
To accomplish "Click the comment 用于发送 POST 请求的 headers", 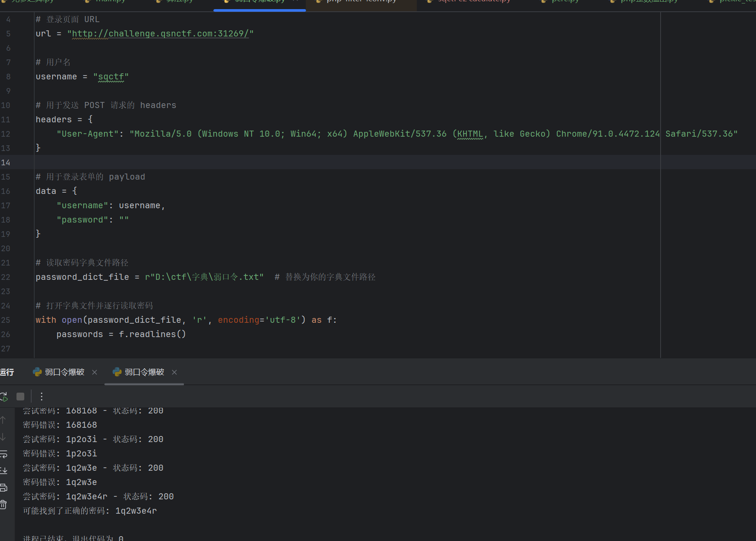I will pos(106,105).
